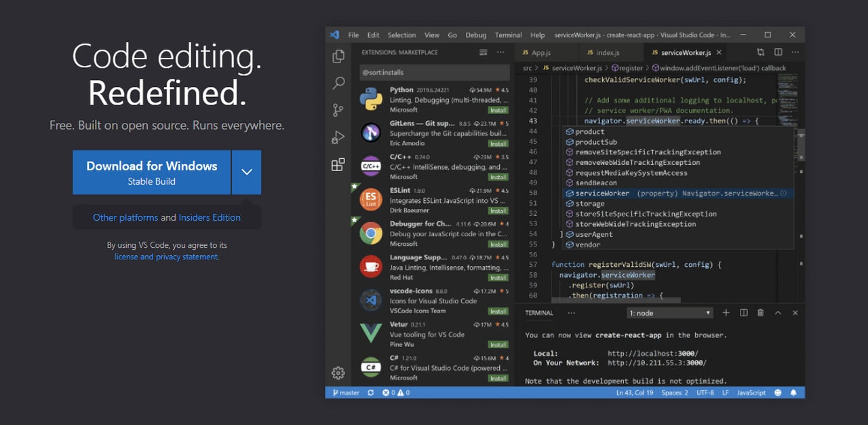This screenshot has height=425, width=868.
Task: Open editor more actions ellipsis
Action: [795, 52]
